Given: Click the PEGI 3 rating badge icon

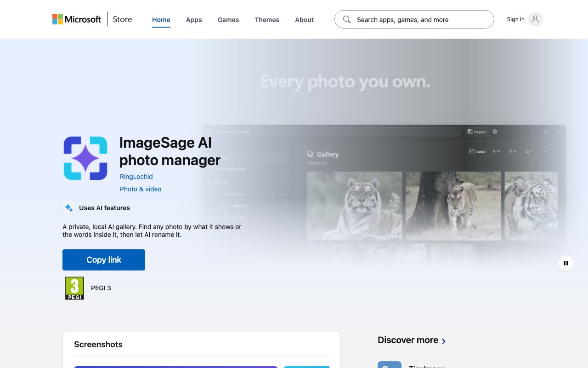Looking at the screenshot, I should click(74, 288).
